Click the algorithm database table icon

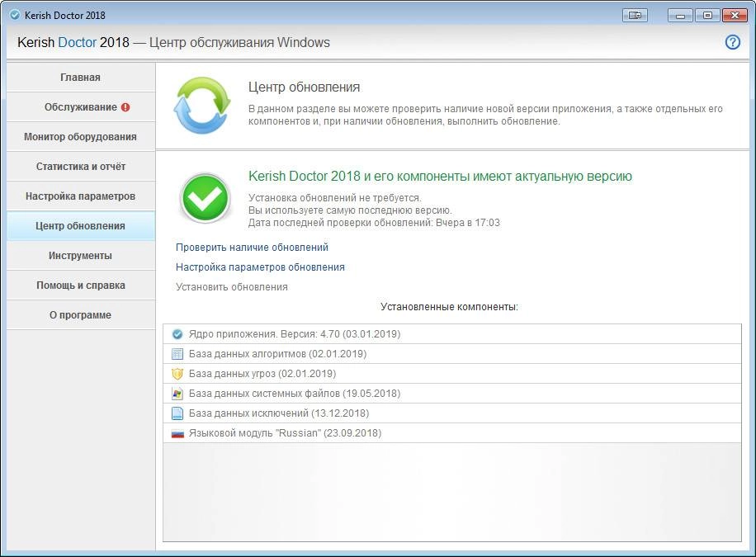[177, 354]
